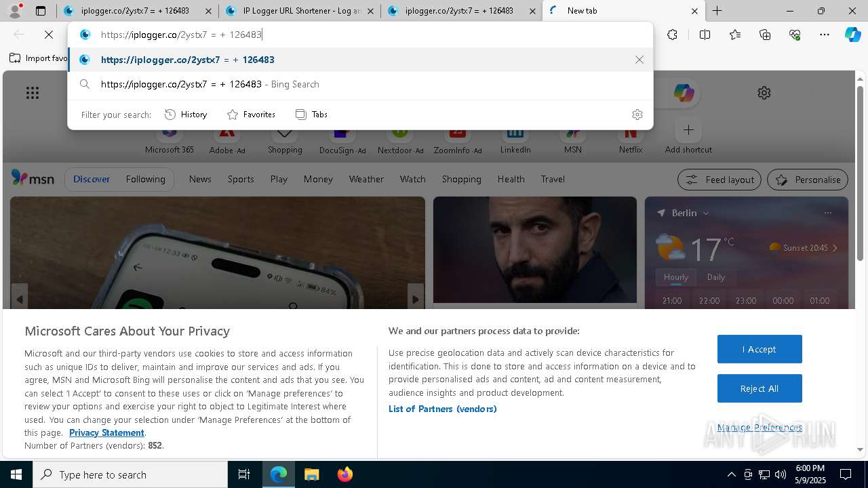Toggle split screen icon in toolbar
This screenshot has height=488, width=868.
point(705,35)
